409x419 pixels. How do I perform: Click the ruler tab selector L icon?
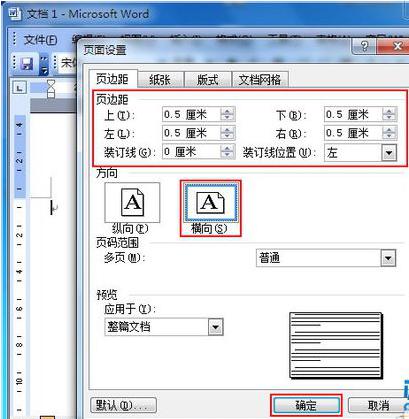[20, 88]
